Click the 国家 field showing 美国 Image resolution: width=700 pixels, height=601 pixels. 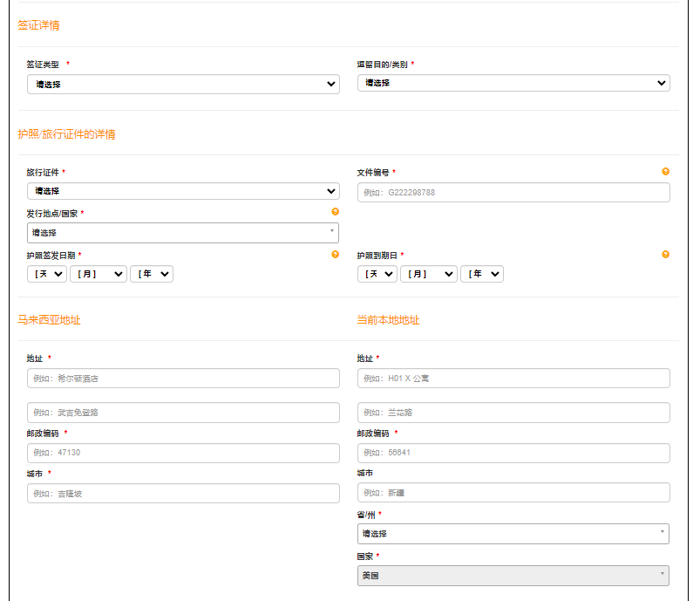(x=513, y=576)
